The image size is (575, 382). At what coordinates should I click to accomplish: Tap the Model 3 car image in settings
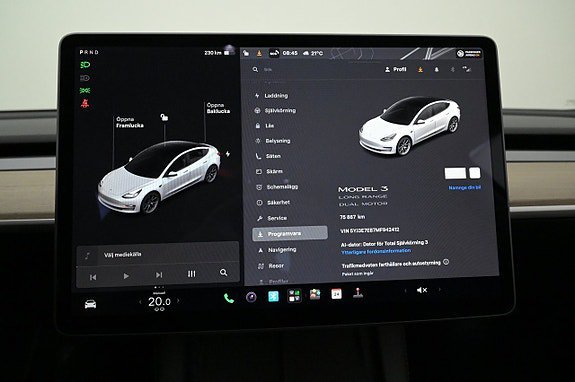[x=410, y=125]
